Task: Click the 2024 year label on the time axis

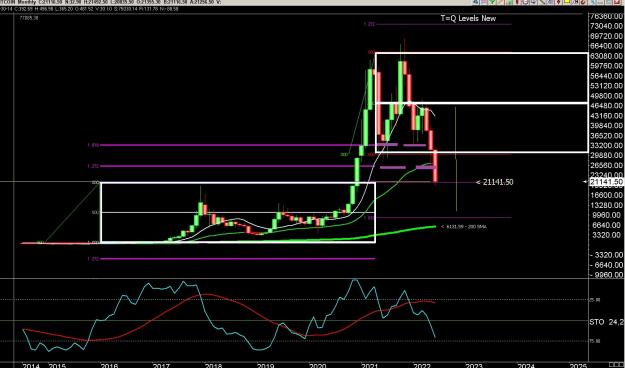Action: pyautogui.click(x=526, y=365)
